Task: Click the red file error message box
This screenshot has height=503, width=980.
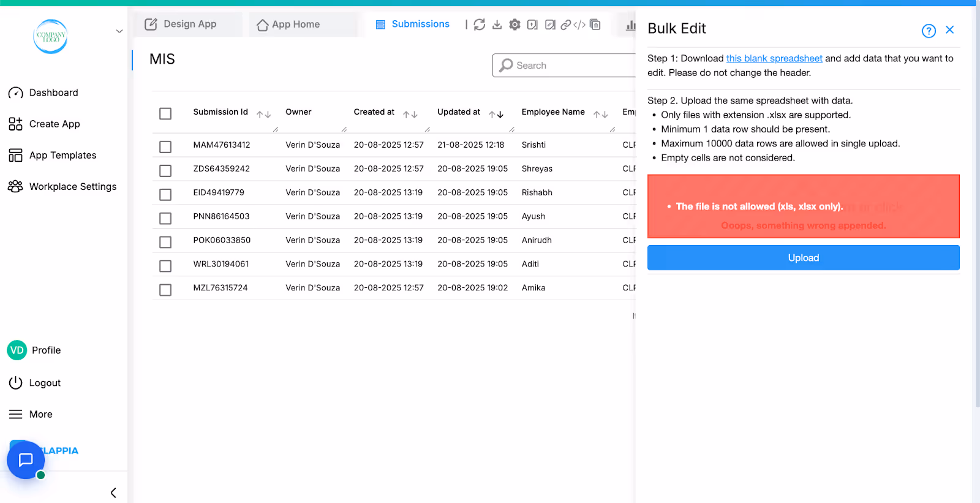Action: coord(804,206)
